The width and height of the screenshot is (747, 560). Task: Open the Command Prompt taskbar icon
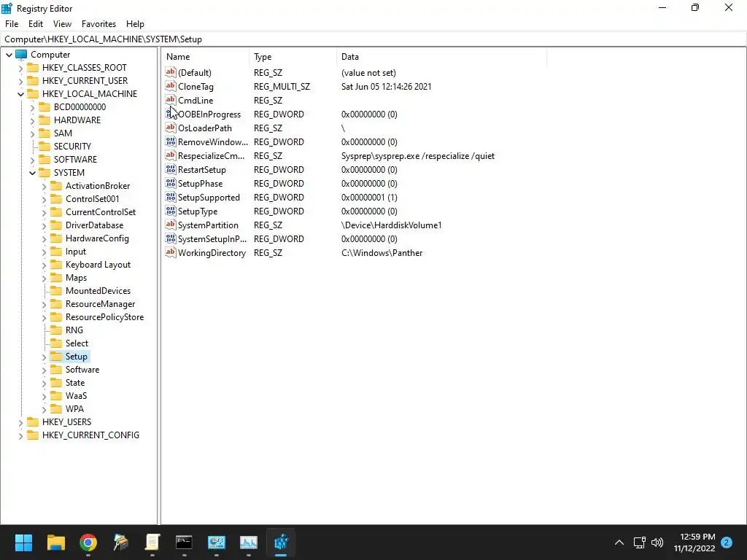click(x=184, y=542)
